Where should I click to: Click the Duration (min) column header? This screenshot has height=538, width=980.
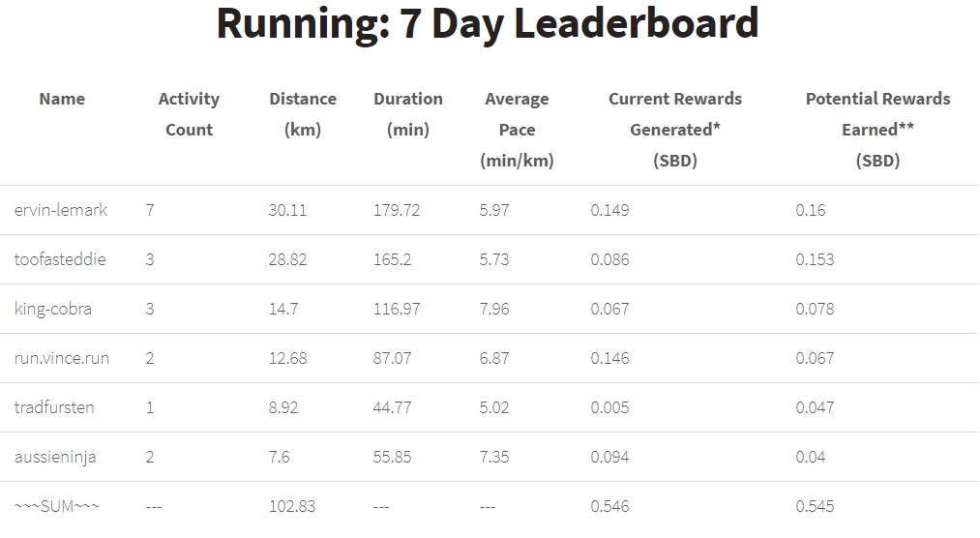(x=408, y=114)
